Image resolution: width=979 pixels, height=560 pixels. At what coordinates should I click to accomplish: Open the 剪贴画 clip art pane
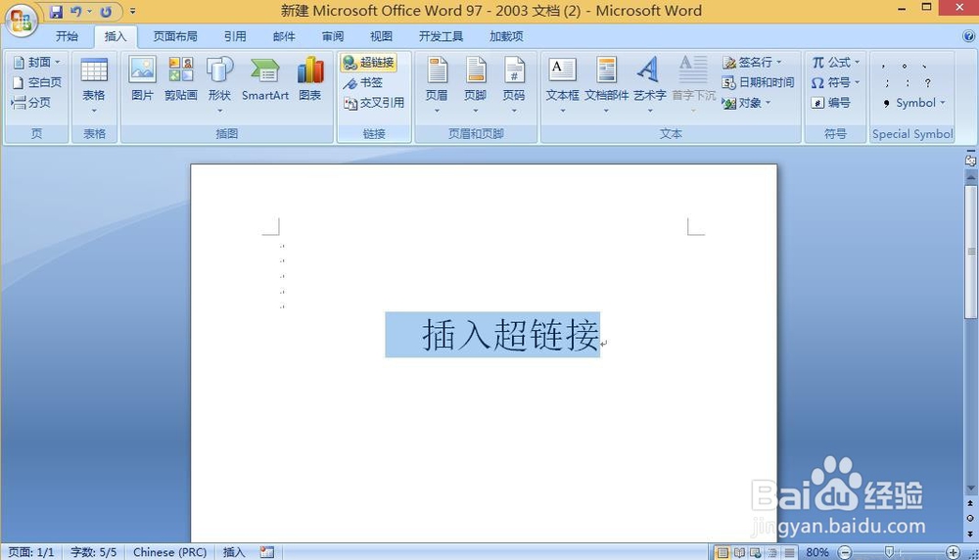tap(181, 78)
